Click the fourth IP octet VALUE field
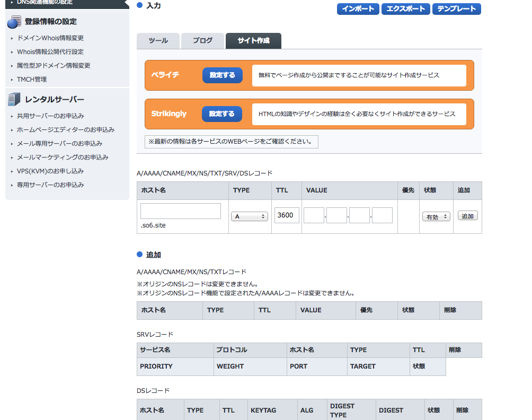Viewport: 532px width, 420px height. (x=382, y=215)
